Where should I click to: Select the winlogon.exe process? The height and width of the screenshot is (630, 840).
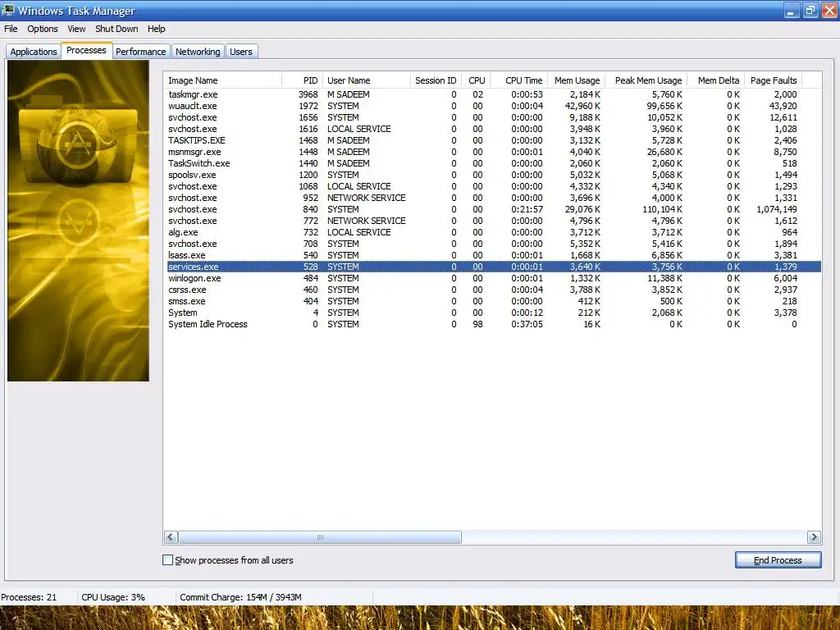click(494, 279)
